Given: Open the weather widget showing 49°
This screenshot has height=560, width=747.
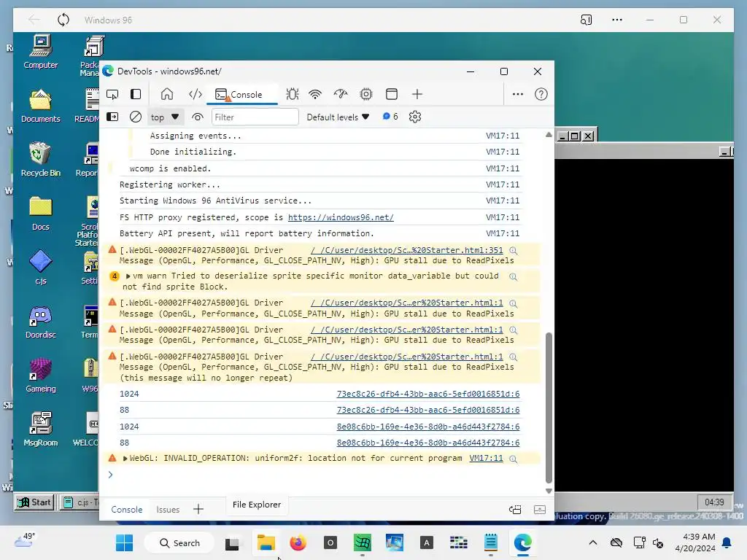Looking at the screenshot, I should click(x=24, y=540).
